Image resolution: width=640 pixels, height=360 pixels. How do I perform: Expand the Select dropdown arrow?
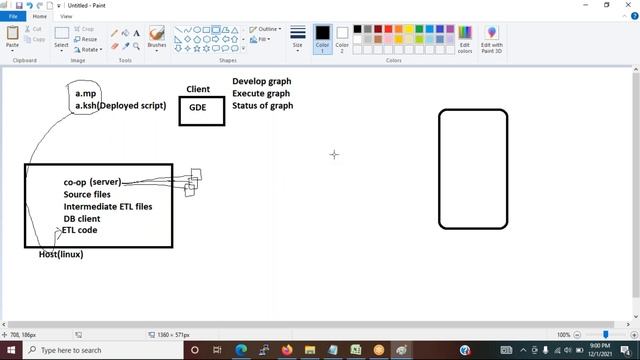pyautogui.click(x=61, y=50)
